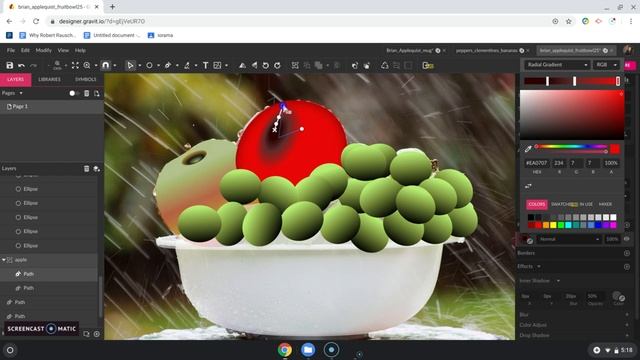Select the Bezigon drawing tool
This screenshot has width=640, height=360.
187,65
